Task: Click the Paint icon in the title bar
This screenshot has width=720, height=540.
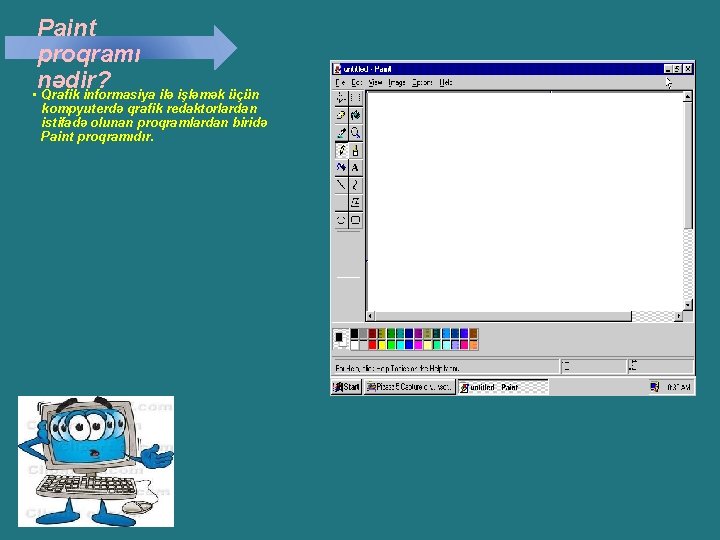Action: pos(338,69)
